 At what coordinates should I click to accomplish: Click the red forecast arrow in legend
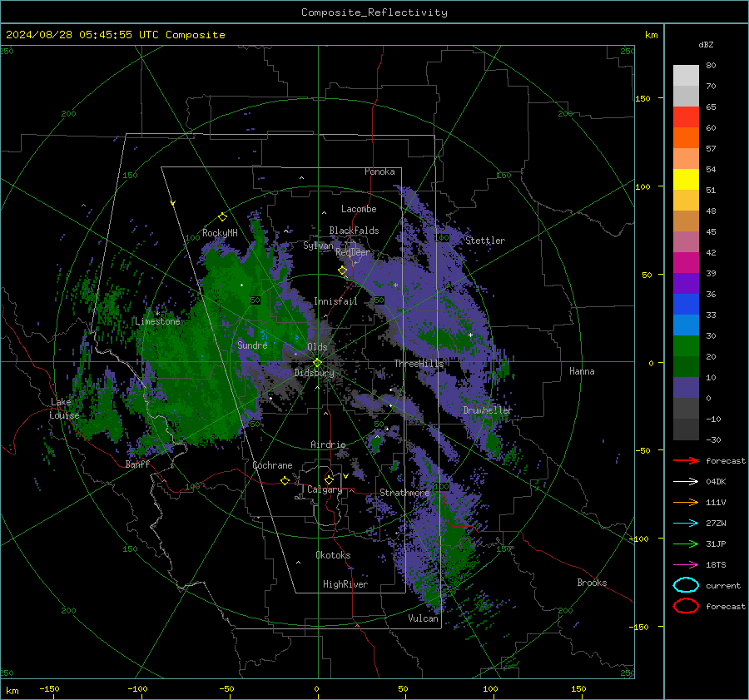click(686, 460)
